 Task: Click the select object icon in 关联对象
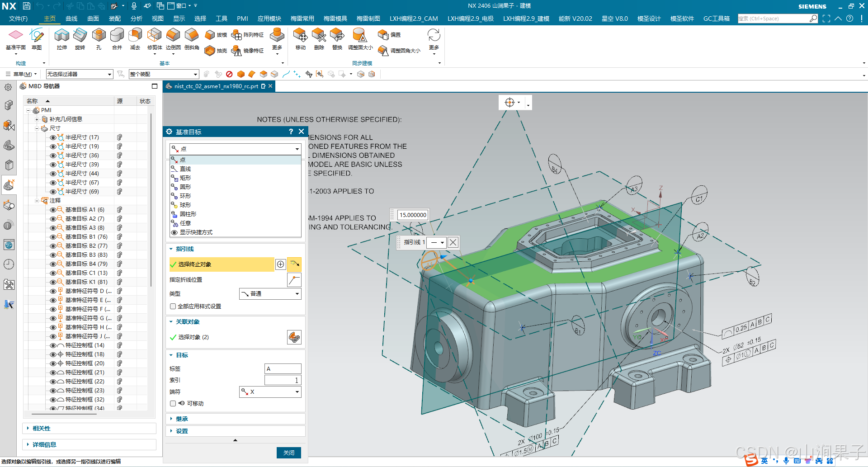point(294,337)
